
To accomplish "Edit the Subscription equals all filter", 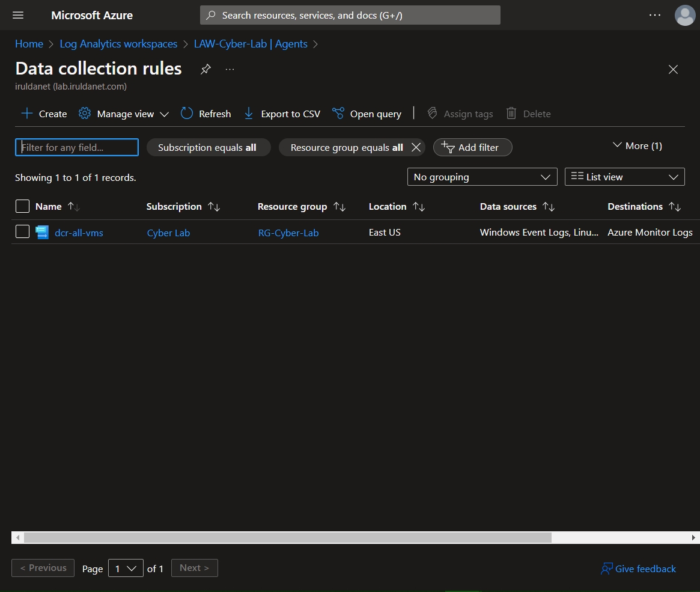I will [208, 147].
